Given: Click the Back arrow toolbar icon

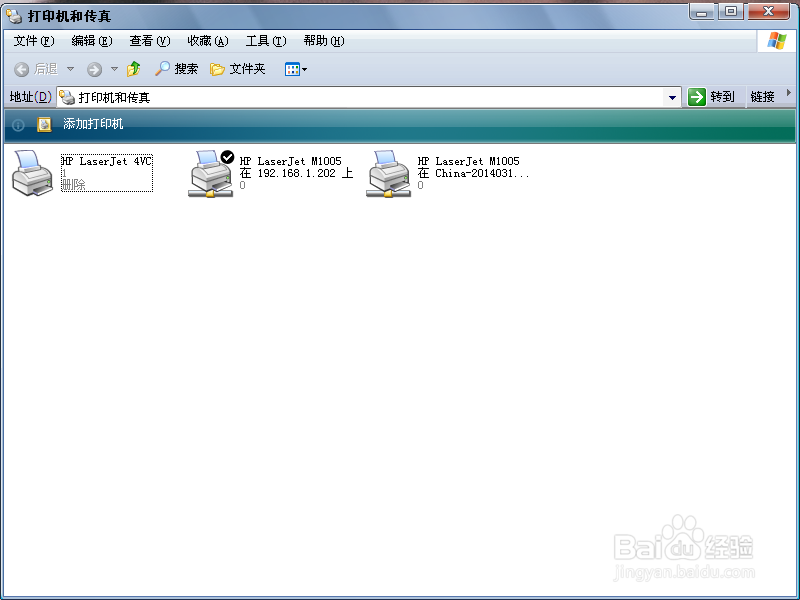Looking at the screenshot, I should (x=21, y=69).
